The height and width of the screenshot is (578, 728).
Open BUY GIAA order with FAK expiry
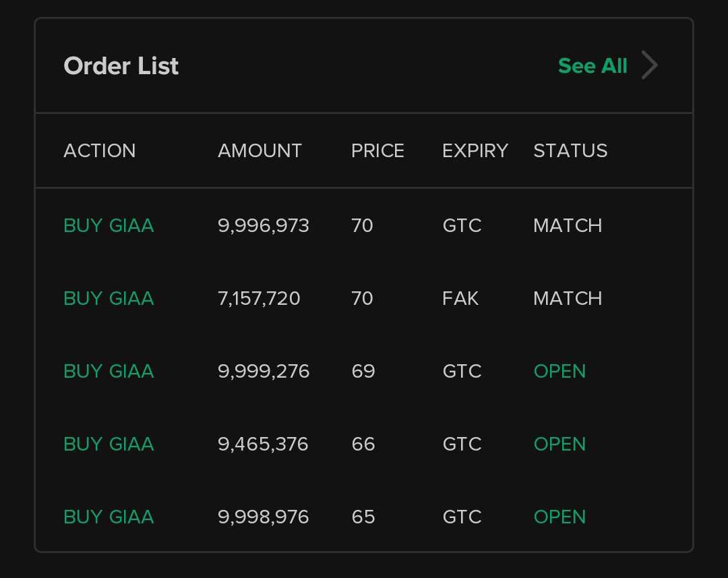364,298
